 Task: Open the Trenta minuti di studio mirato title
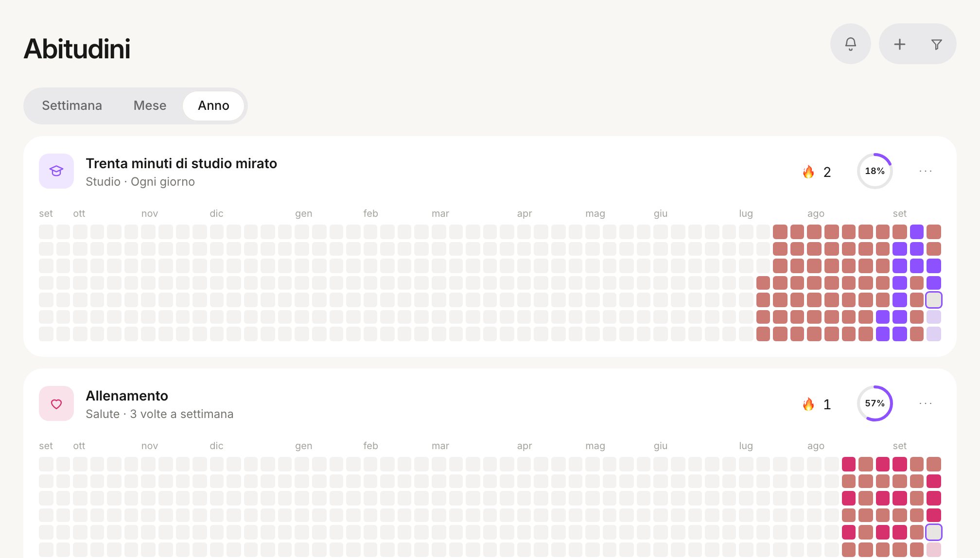181,163
